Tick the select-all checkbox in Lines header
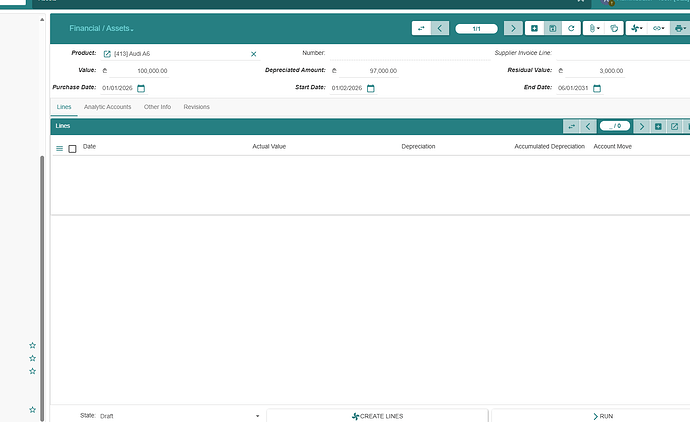 click(72, 148)
